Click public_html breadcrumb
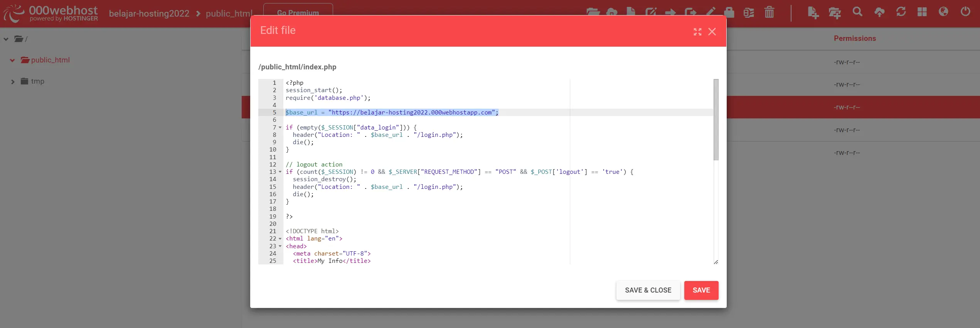 (229, 13)
